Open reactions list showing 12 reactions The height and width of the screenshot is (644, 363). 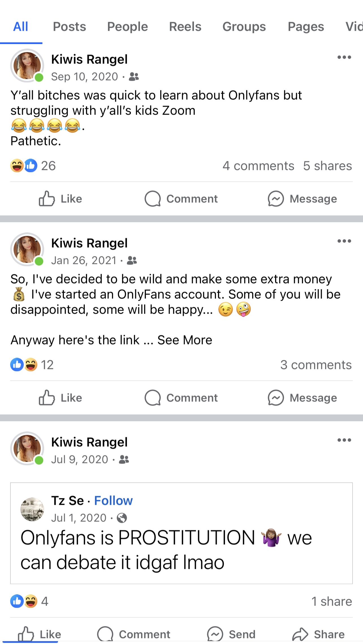click(32, 365)
